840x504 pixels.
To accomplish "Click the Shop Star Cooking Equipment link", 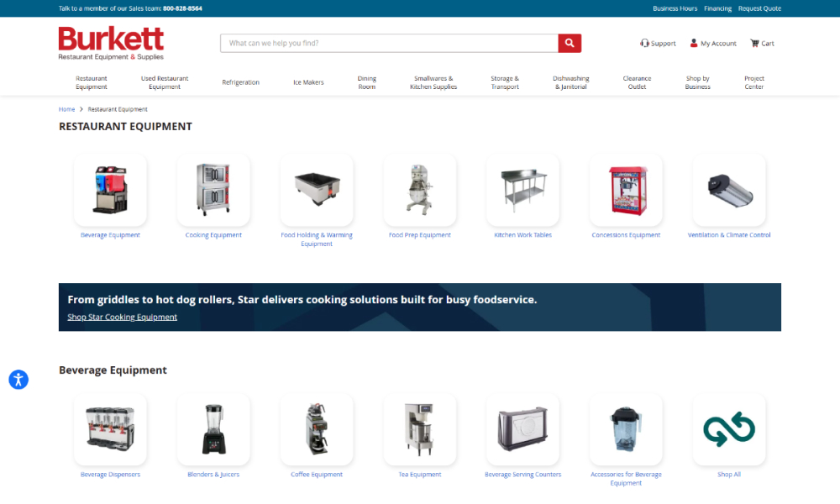I will (x=122, y=317).
